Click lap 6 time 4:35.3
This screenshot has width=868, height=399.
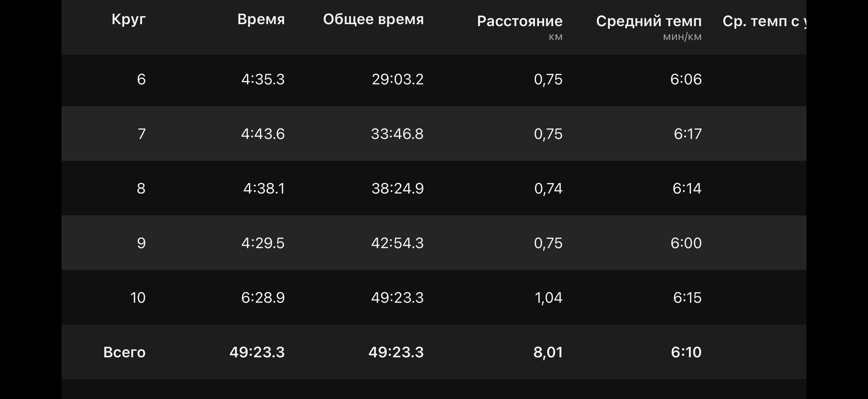coord(263,79)
